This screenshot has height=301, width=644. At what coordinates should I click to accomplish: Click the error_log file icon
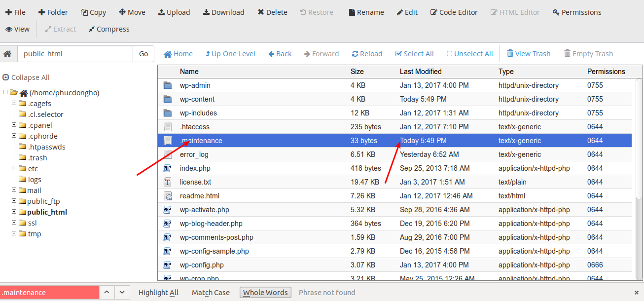tap(168, 154)
